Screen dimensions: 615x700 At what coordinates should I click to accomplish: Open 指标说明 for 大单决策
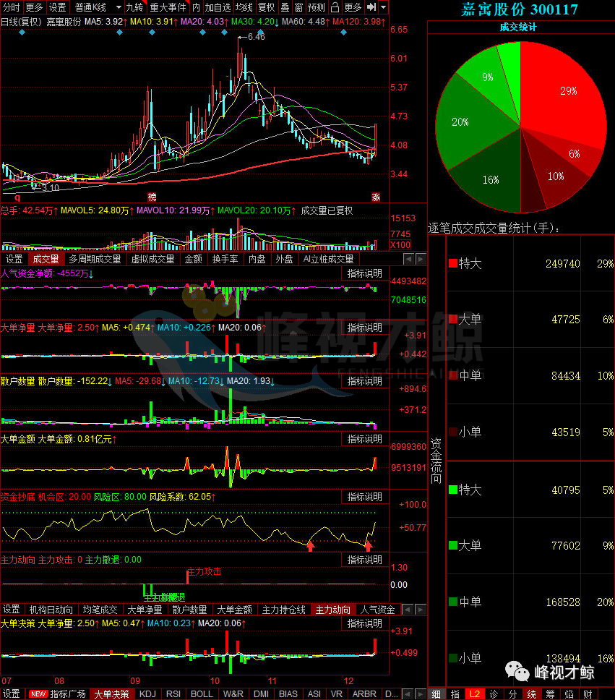[x=365, y=623]
